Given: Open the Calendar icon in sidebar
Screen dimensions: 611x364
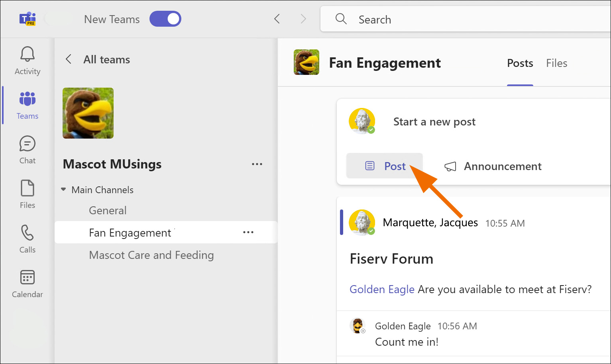Looking at the screenshot, I should [27, 278].
